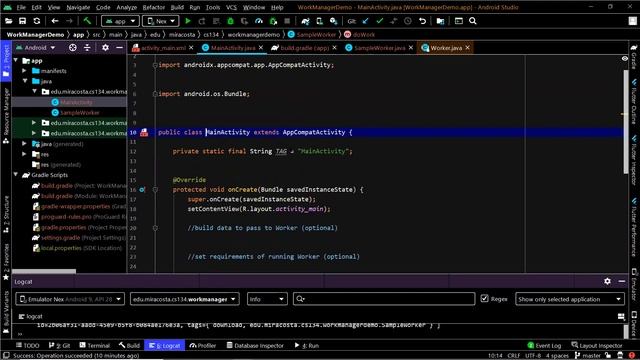Open project pane settings gear
The image size is (640, 360).
pos(105,48)
